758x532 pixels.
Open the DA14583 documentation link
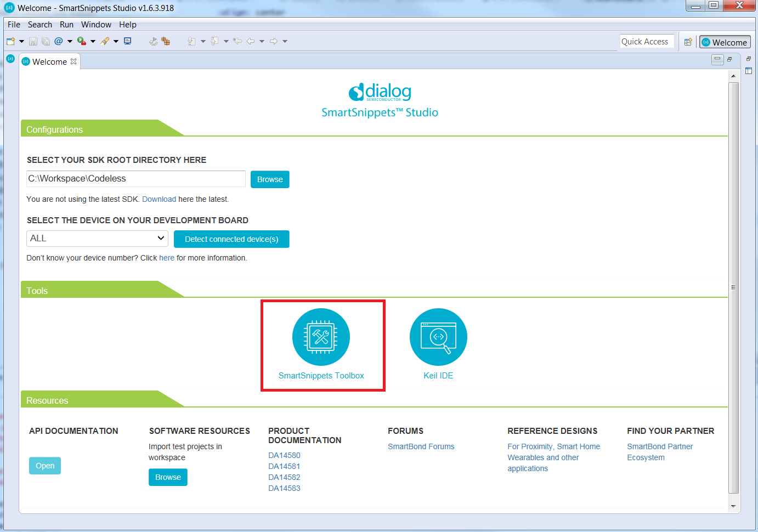[284, 488]
